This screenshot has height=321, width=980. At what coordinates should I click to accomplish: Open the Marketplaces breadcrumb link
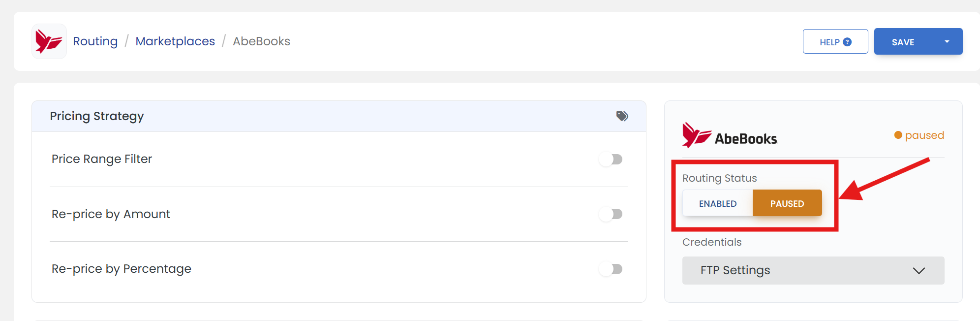pos(175,41)
